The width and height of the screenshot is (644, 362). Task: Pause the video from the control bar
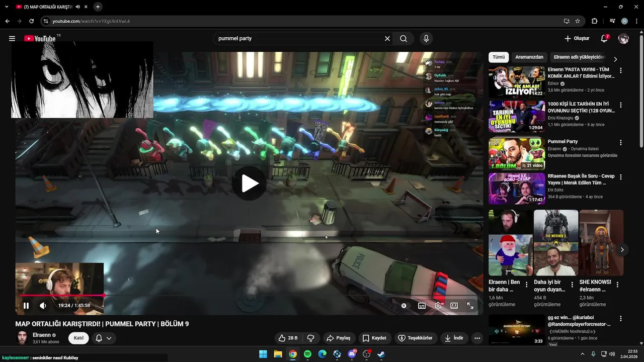coord(26,305)
